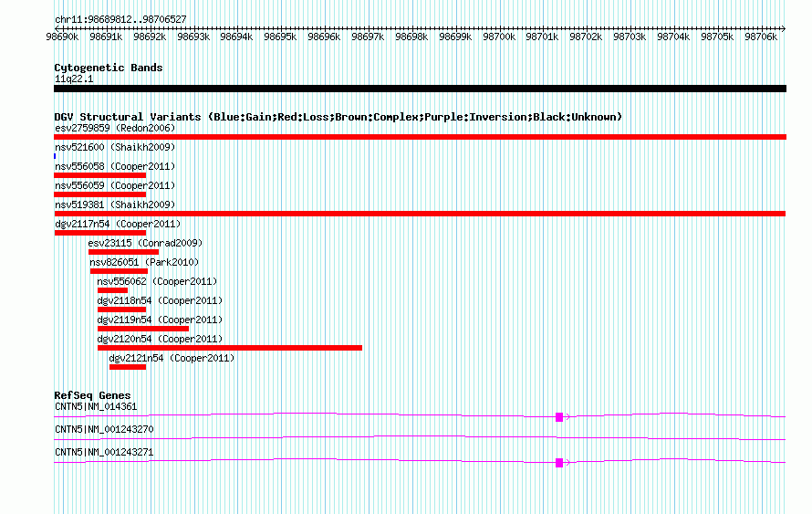This screenshot has width=812, height=514.
Task: Click the 98696k ruler tick label
Action: pyautogui.click(x=324, y=37)
